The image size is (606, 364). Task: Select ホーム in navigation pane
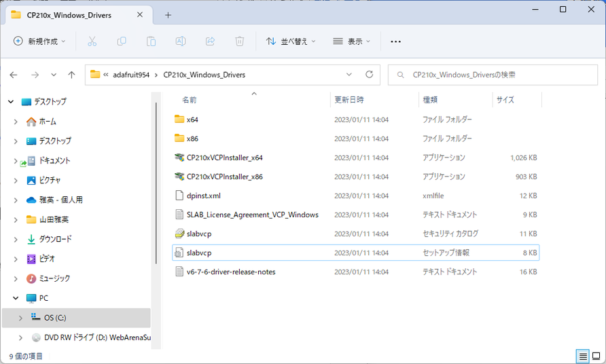(48, 122)
